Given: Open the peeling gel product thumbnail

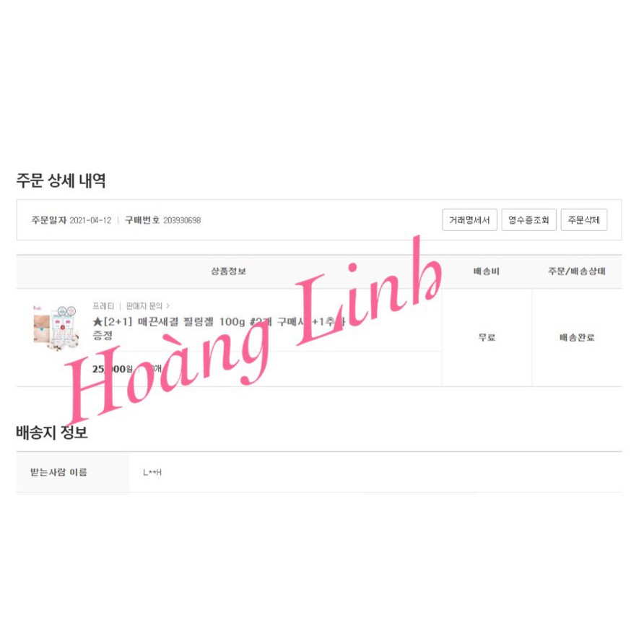Looking at the screenshot, I should tap(55, 327).
